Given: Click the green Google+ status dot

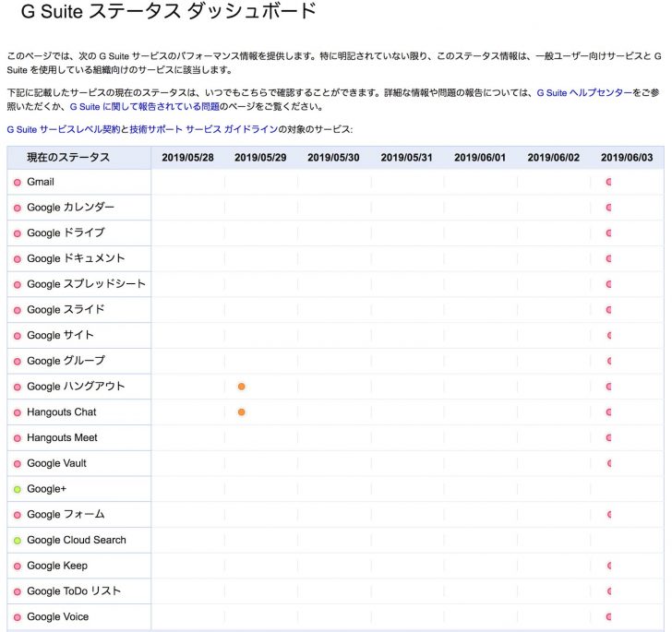Looking at the screenshot, I should click(18, 489).
